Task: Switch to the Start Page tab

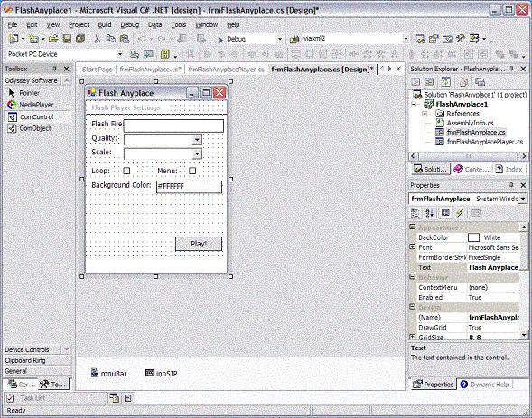Action: (x=97, y=70)
